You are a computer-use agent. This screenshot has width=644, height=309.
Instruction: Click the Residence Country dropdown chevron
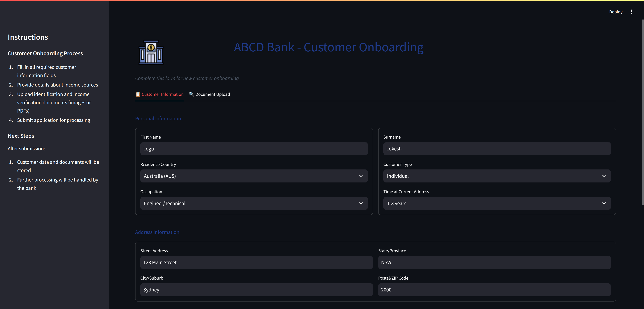[361, 176]
